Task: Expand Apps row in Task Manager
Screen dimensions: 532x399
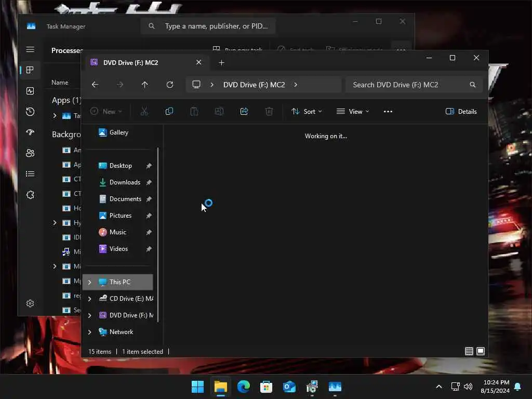Action: (55, 116)
